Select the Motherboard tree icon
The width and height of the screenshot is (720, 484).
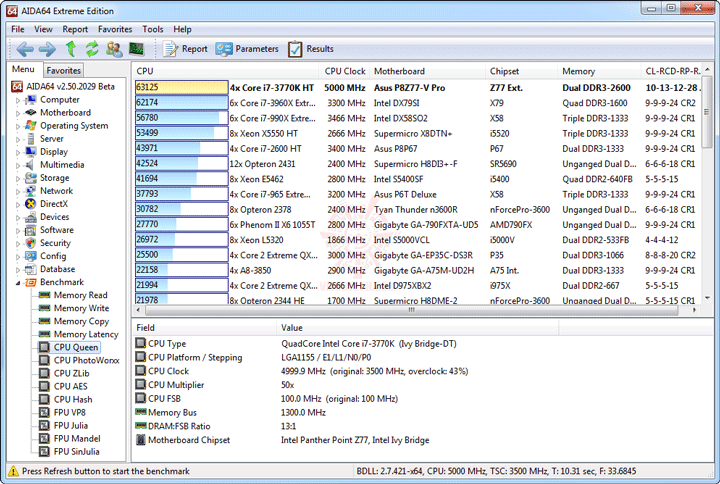click(x=31, y=113)
